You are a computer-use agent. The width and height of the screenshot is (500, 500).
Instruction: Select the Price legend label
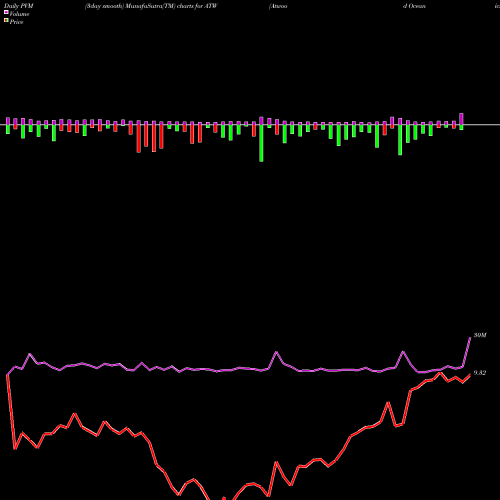pyautogui.click(x=16, y=22)
